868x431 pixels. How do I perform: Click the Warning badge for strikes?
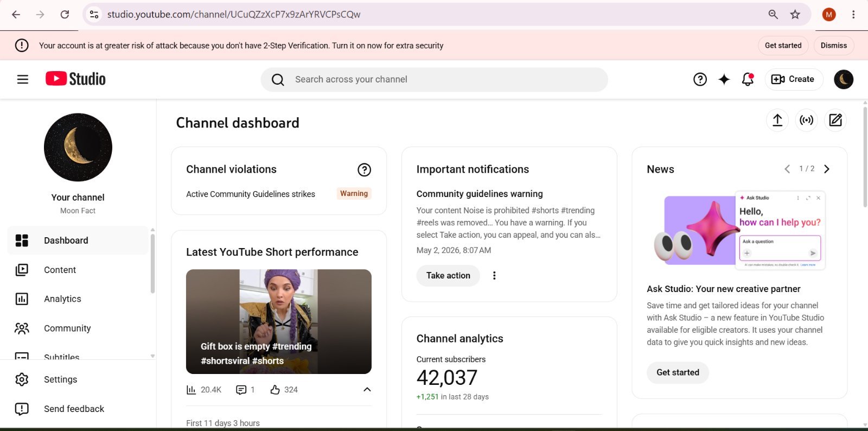click(x=354, y=193)
